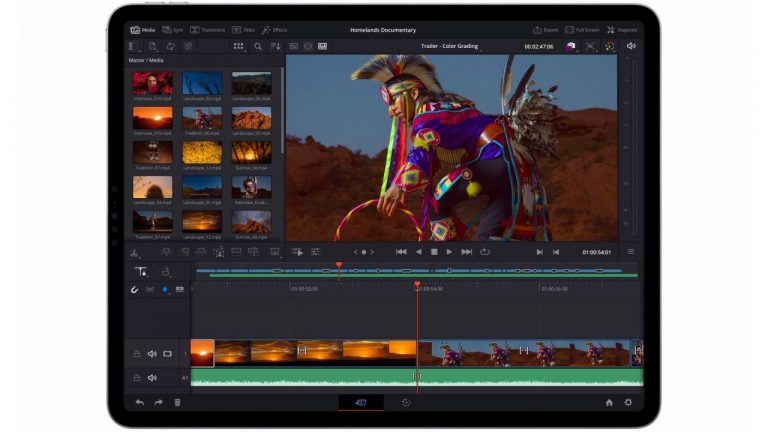
Task: Undo the last action
Action: [x=140, y=403]
